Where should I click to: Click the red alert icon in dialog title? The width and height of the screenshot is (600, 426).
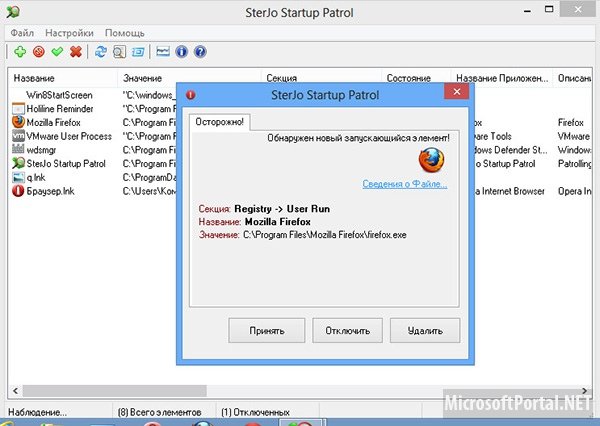(191, 95)
